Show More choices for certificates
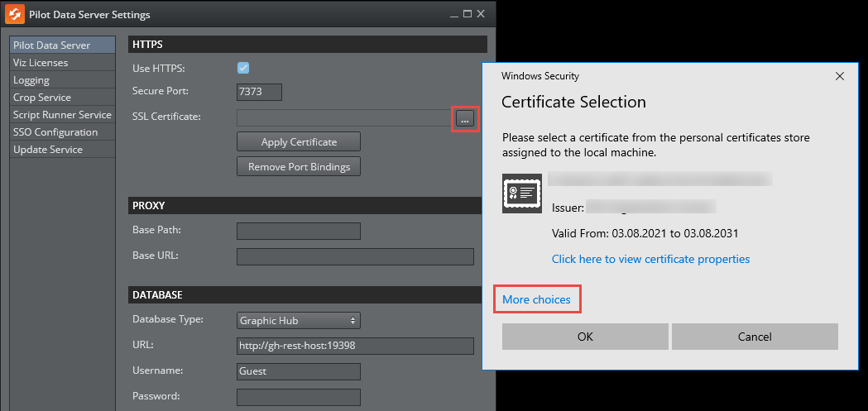 point(536,299)
